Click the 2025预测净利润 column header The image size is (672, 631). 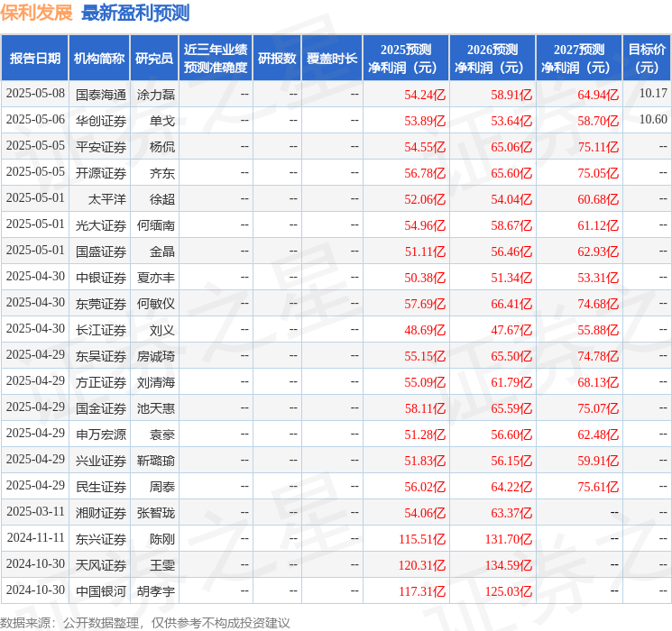(406, 58)
